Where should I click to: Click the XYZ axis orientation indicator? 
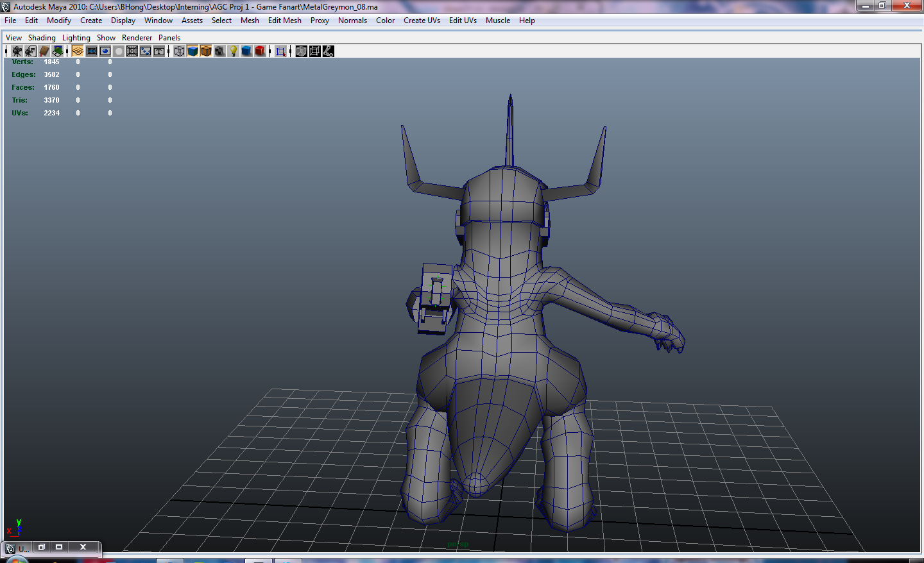14,528
